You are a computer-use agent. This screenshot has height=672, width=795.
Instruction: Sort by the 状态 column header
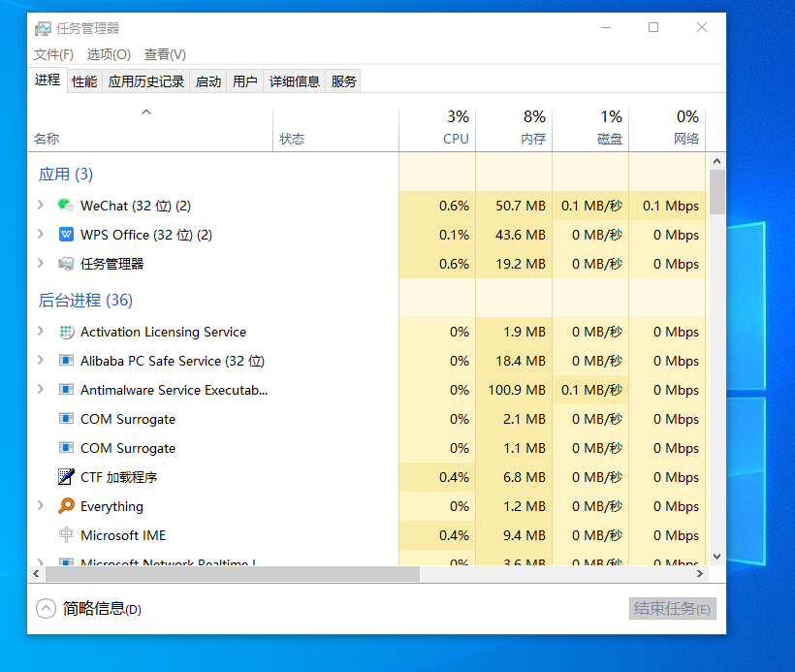coord(335,130)
